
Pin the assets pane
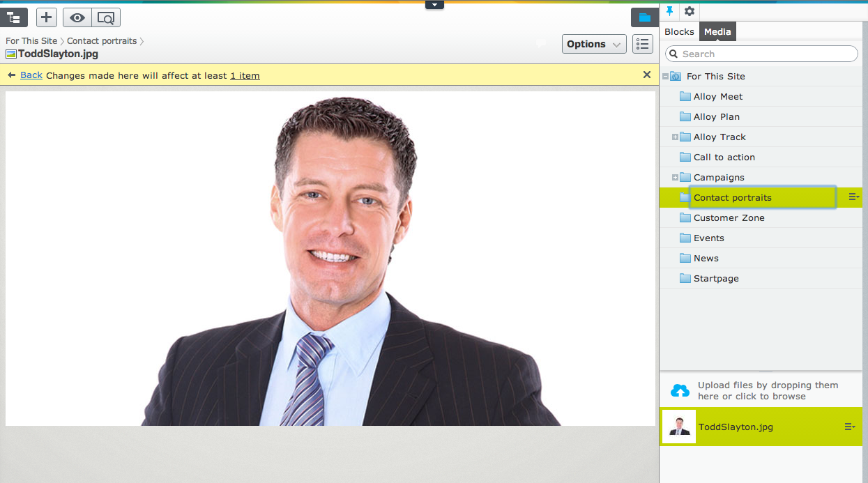point(670,11)
